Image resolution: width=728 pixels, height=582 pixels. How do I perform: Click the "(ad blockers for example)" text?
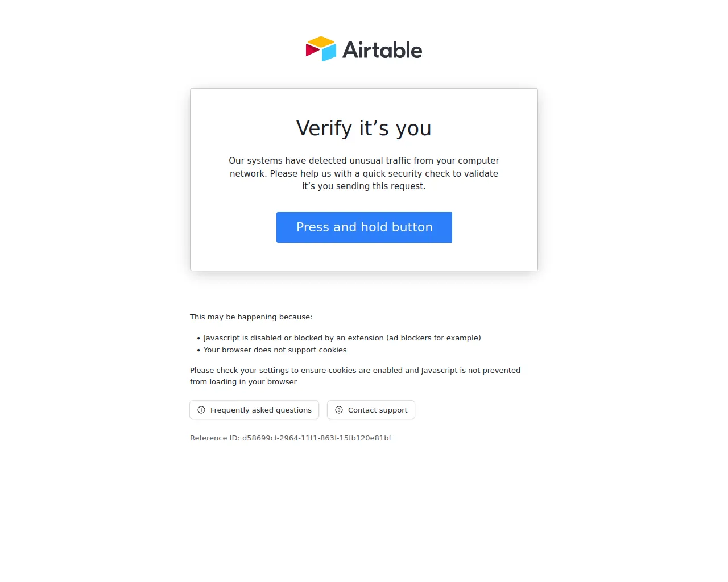pyautogui.click(x=433, y=338)
